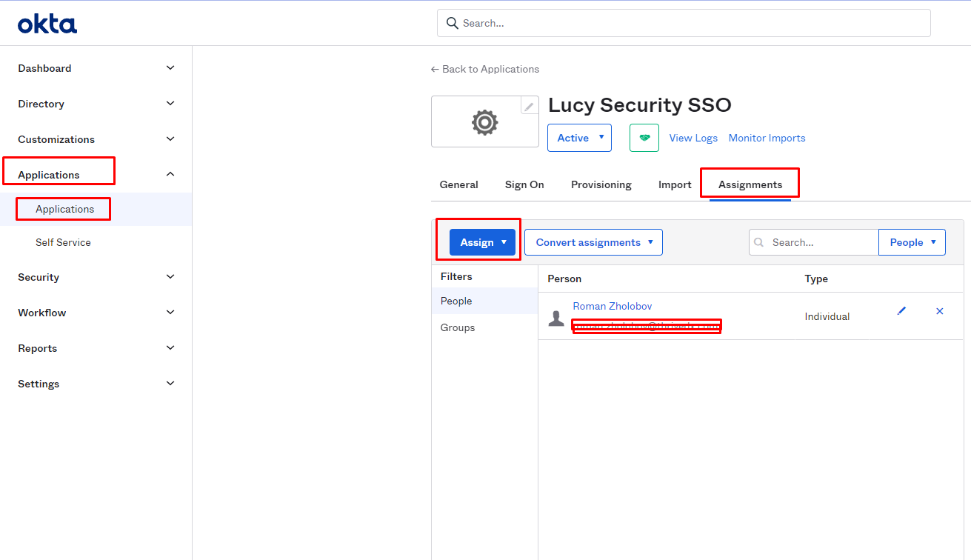The width and height of the screenshot is (971, 560).
Task: Expand the Reports menu chevron
Action: tap(170, 348)
